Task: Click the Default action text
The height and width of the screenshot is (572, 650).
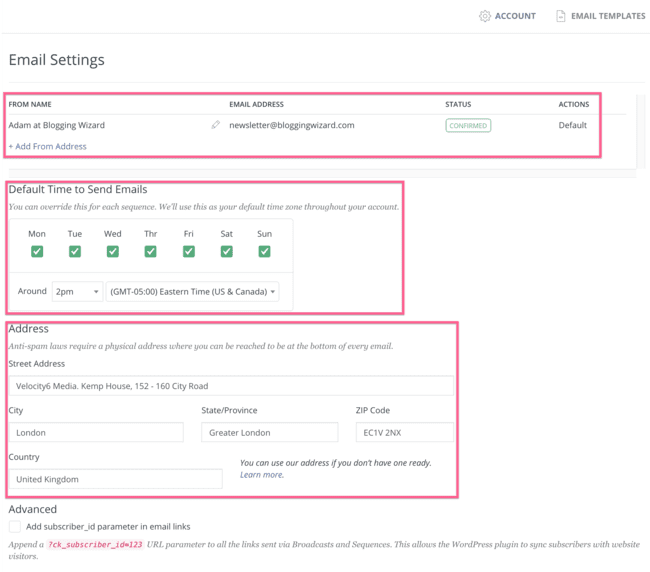Action: coord(572,125)
